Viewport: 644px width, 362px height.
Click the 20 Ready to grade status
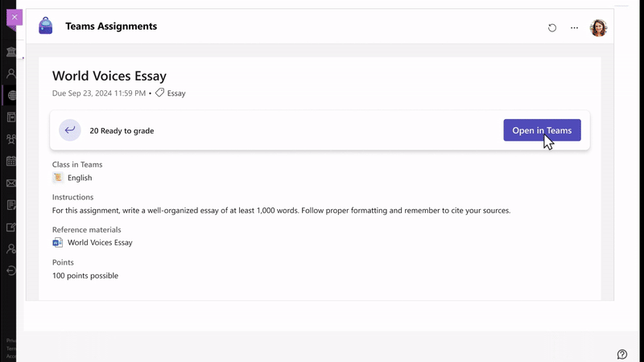pos(122,130)
